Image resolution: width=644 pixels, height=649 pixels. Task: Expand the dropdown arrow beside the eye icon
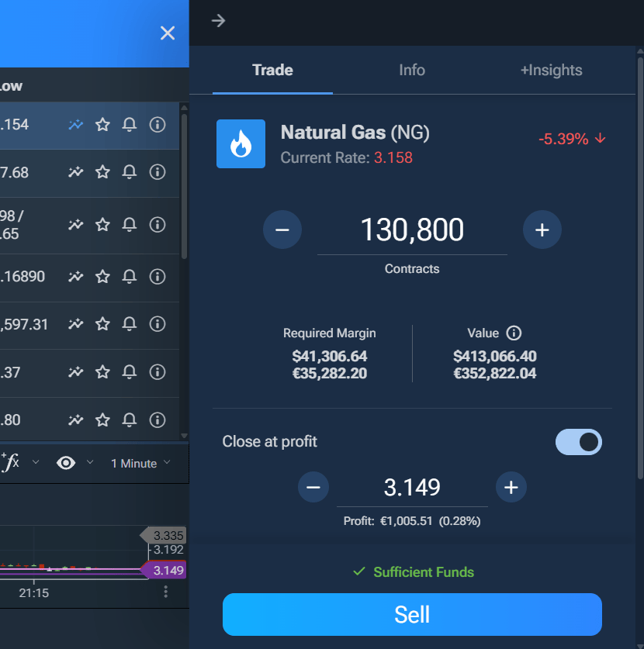coord(90,462)
